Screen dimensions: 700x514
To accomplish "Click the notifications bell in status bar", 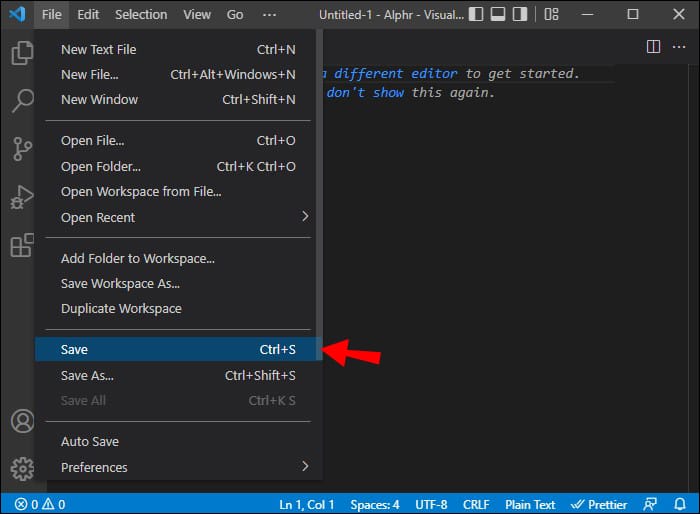I will (680, 504).
